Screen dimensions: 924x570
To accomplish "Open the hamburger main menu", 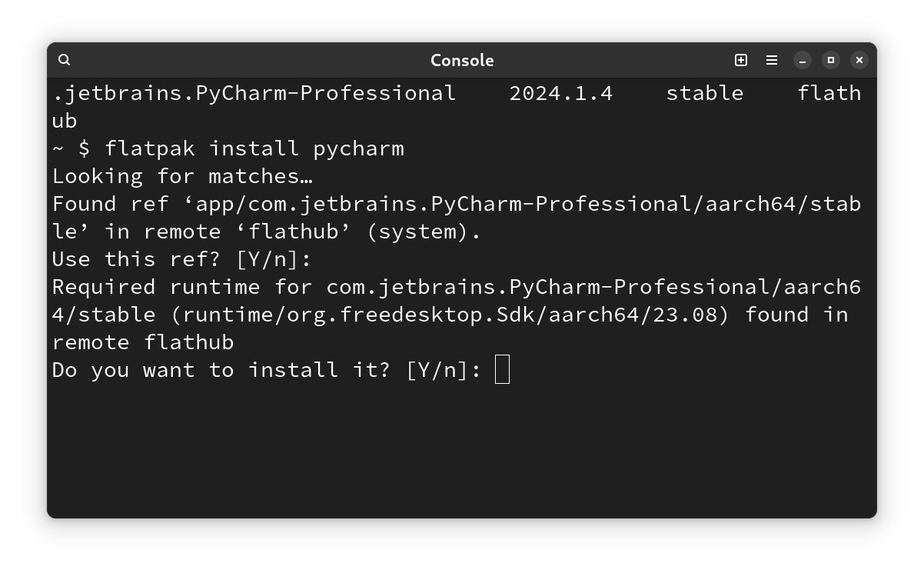I will (772, 60).
